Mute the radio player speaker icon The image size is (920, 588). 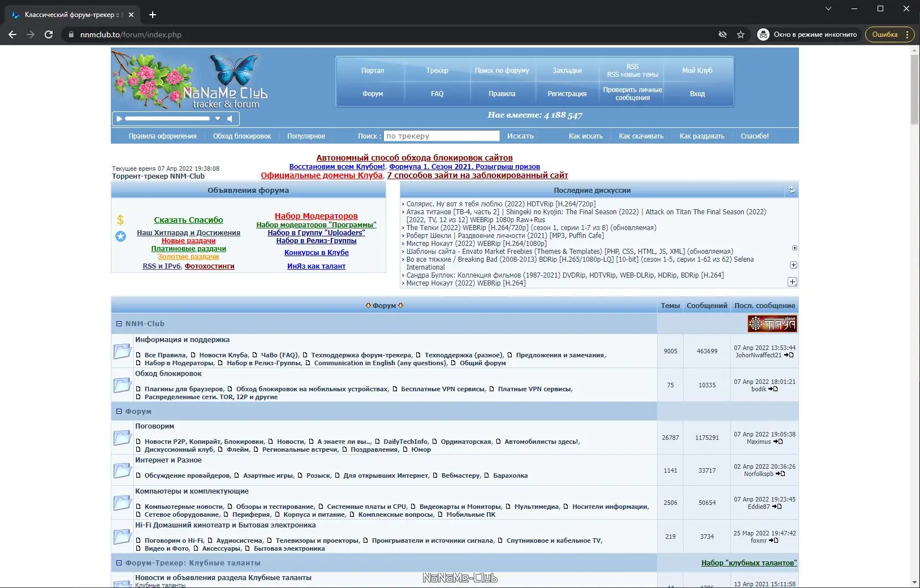point(230,119)
